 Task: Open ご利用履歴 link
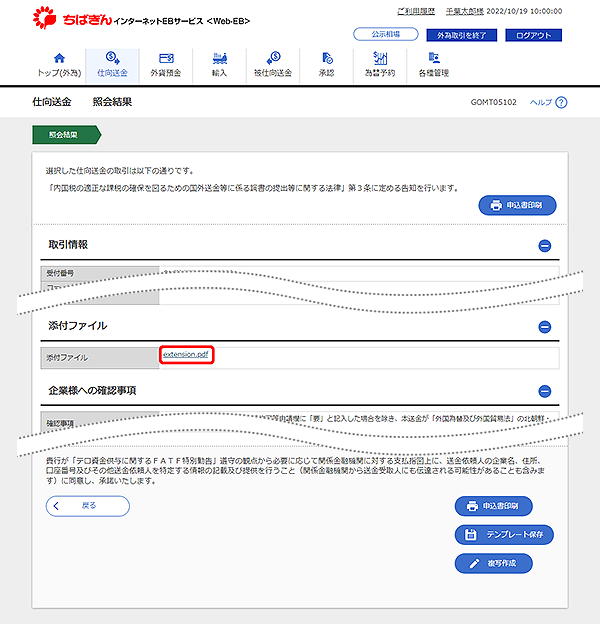(416, 11)
